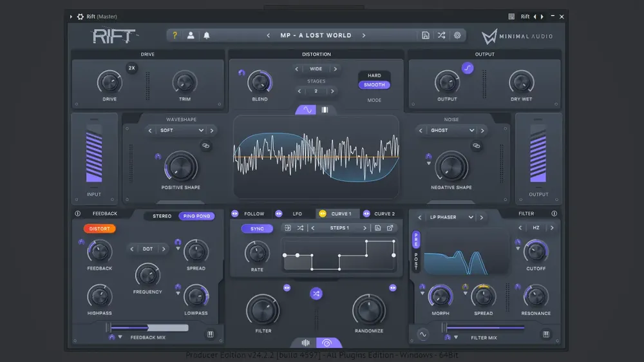Viewport: 644px width, 362px height.
Task: Click previous filter type arrow beside LP PHASER
Action: point(419,217)
